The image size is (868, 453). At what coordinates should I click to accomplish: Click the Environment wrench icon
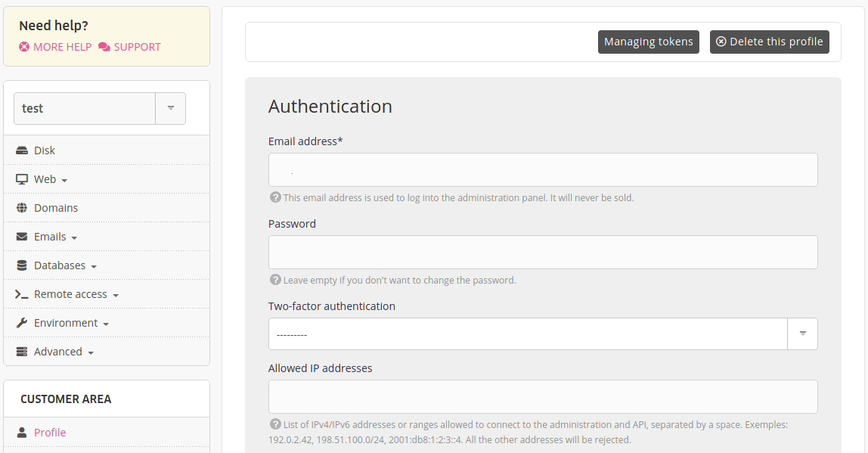[x=21, y=323]
